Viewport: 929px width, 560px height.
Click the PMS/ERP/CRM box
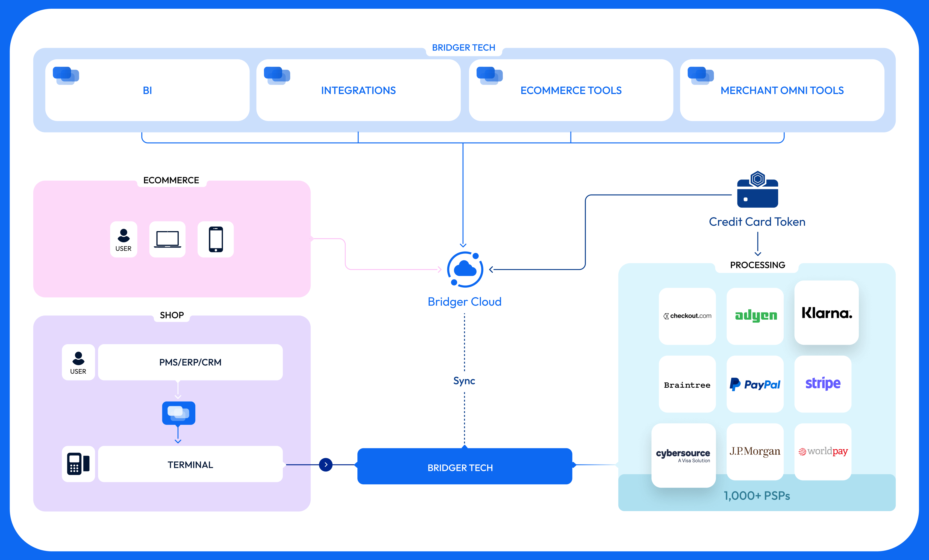coord(190,362)
